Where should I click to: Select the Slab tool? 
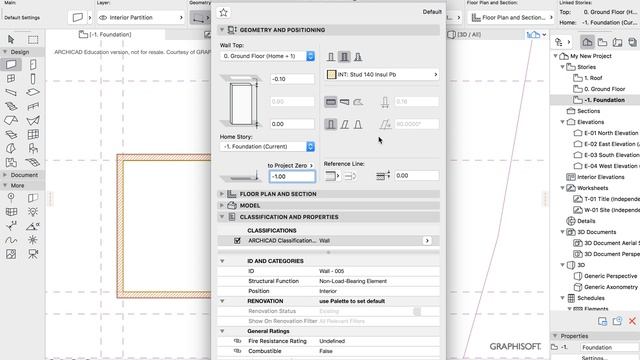point(33,93)
